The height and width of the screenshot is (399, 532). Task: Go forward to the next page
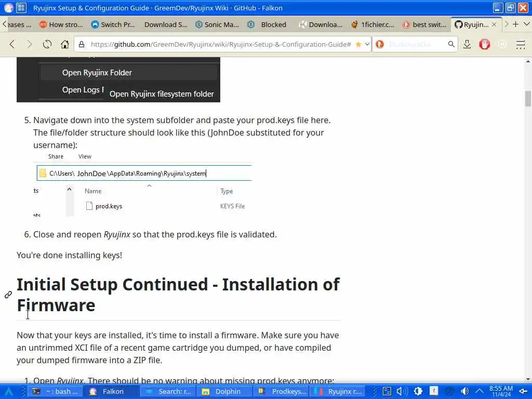coord(30,44)
